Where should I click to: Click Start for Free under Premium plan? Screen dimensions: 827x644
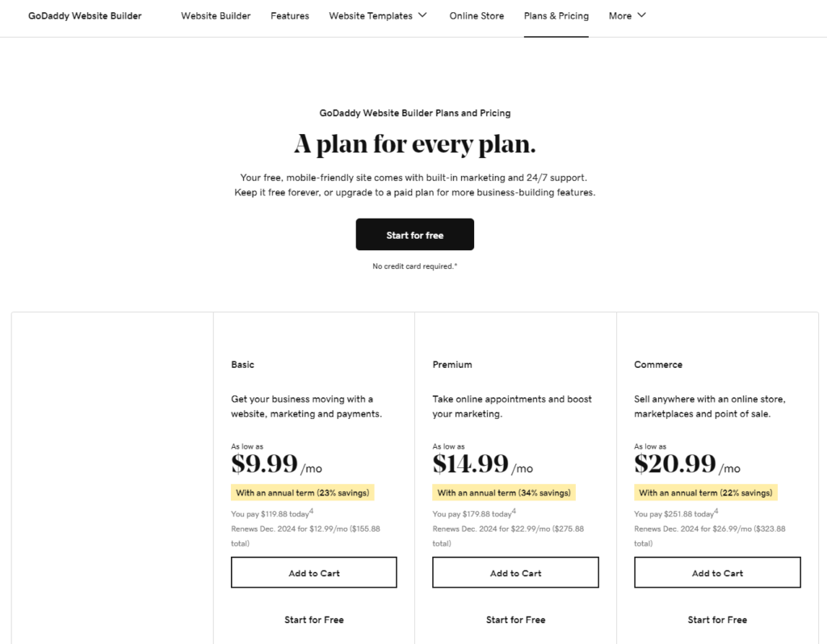[515, 619]
